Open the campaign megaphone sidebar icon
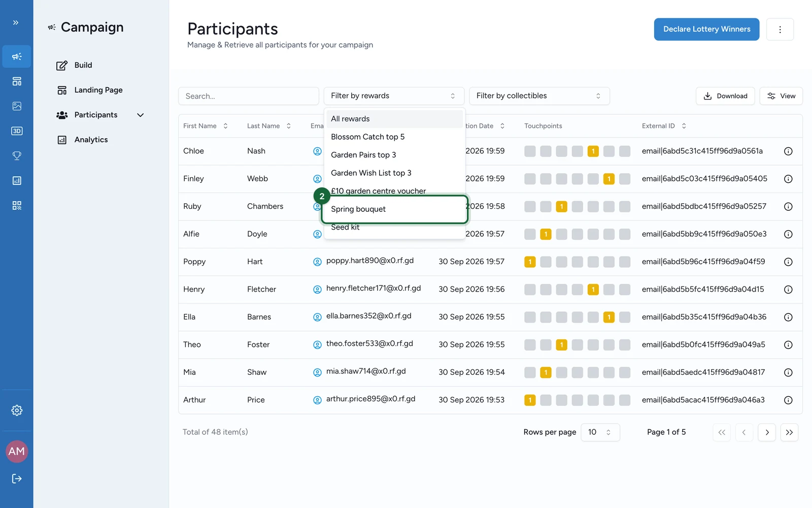The width and height of the screenshot is (812, 508). coord(17,56)
